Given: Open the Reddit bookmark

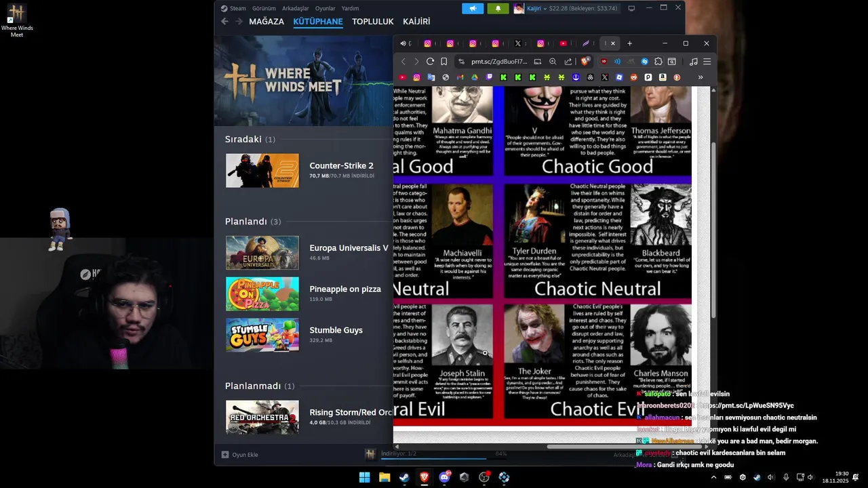Looking at the screenshot, I should coord(633,77).
